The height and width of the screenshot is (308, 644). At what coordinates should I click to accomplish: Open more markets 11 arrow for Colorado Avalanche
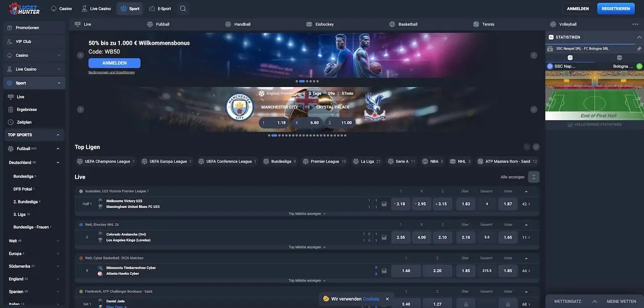point(526,237)
